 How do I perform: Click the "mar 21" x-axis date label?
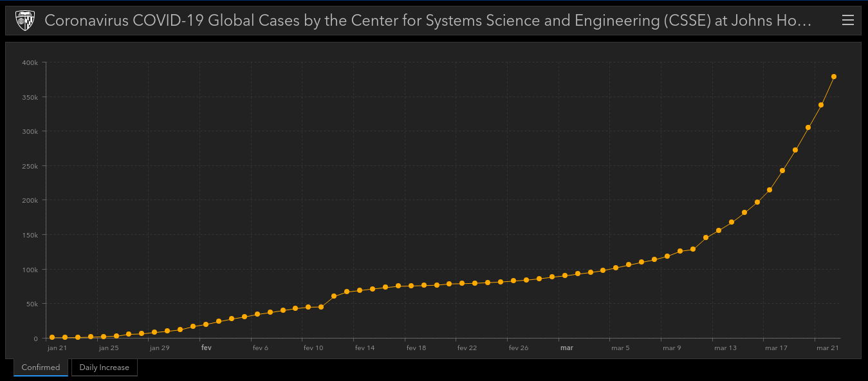click(x=827, y=348)
